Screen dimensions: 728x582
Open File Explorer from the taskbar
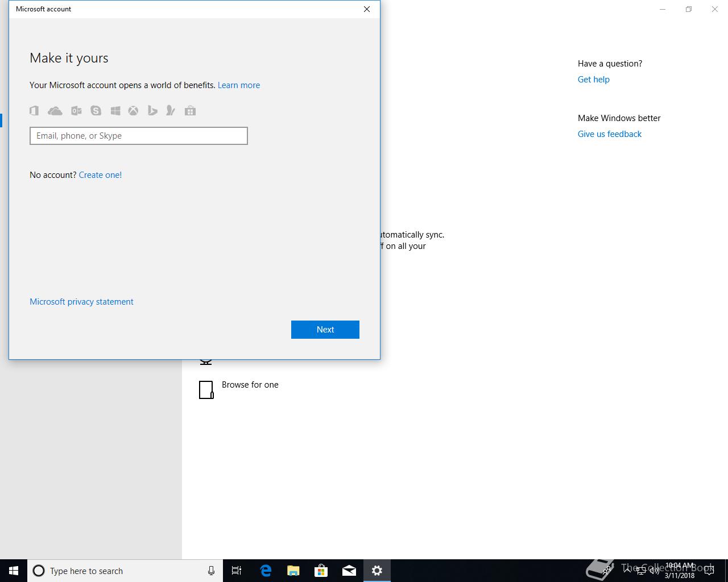[293, 571]
